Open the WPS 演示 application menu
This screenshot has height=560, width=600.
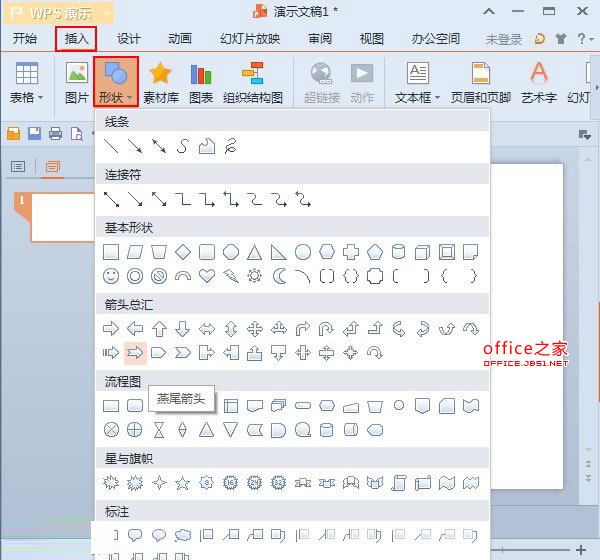50,12
